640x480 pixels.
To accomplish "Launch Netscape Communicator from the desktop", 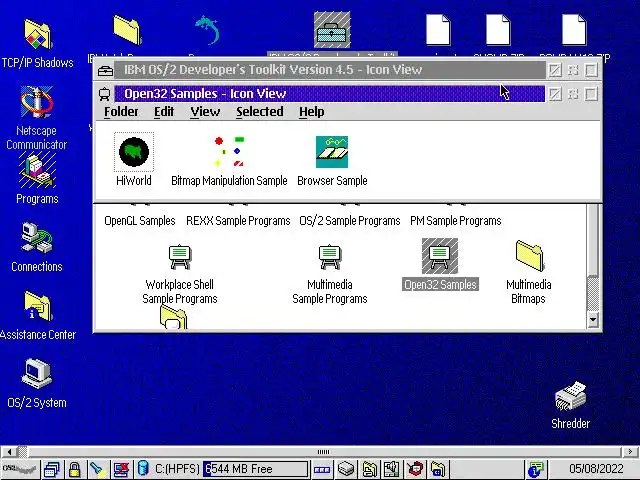I will [x=37, y=102].
